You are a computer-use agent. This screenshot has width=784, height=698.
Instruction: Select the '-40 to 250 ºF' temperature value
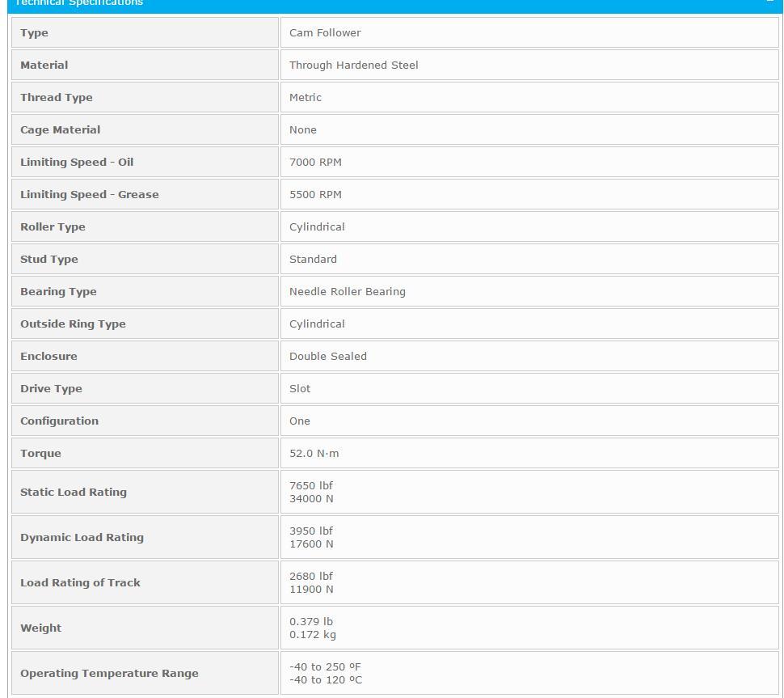pyautogui.click(x=325, y=667)
